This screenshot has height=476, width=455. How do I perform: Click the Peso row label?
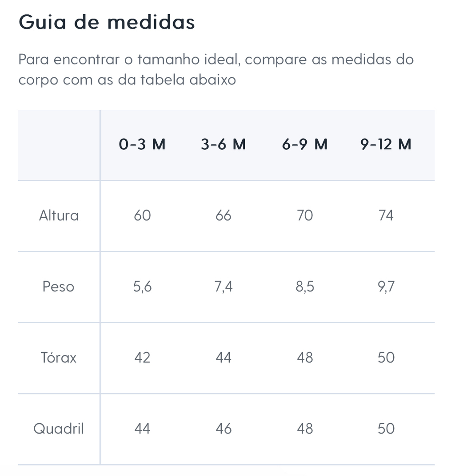(x=58, y=286)
